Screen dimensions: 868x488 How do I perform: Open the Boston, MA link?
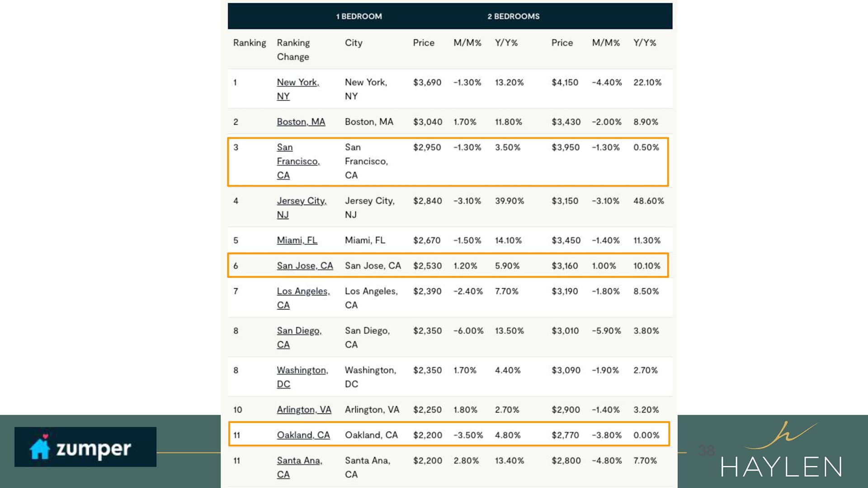pos(301,122)
